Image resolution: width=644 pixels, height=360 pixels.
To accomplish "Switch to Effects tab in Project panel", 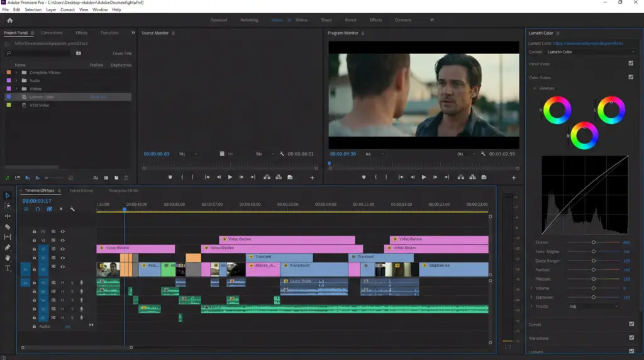I will (x=81, y=33).
